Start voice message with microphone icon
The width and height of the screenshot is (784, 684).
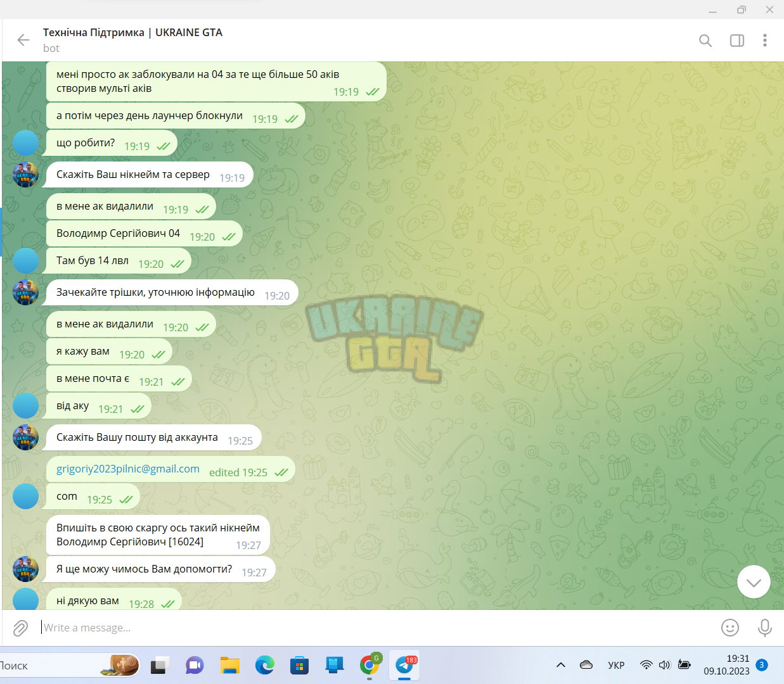pos(765,628)
